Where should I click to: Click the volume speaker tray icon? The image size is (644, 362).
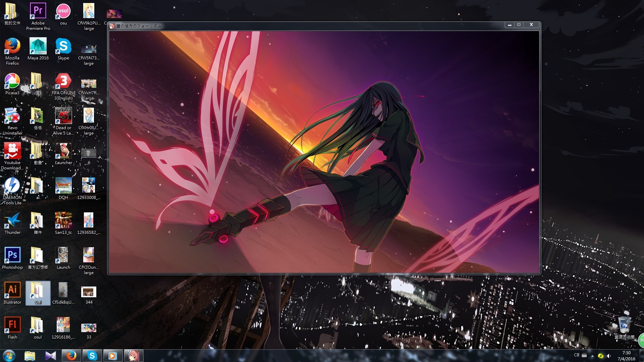pos(609,356)
